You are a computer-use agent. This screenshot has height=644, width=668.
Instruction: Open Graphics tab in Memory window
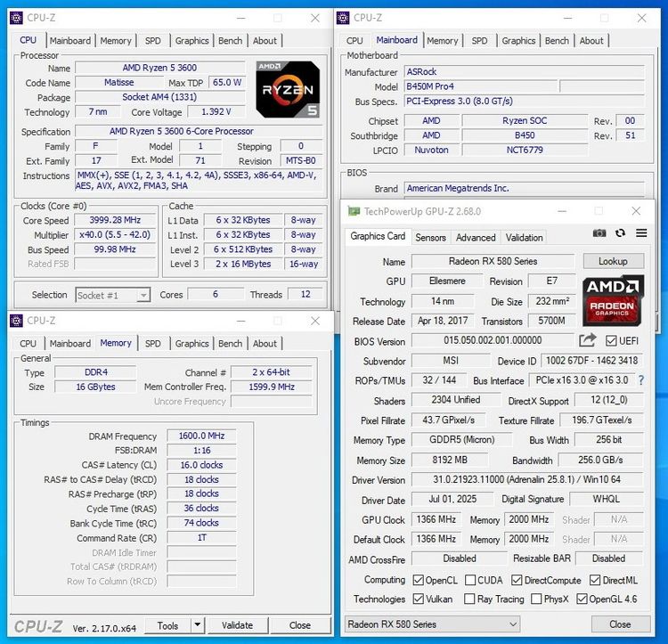pyautogui.click(x=191, y=344)
